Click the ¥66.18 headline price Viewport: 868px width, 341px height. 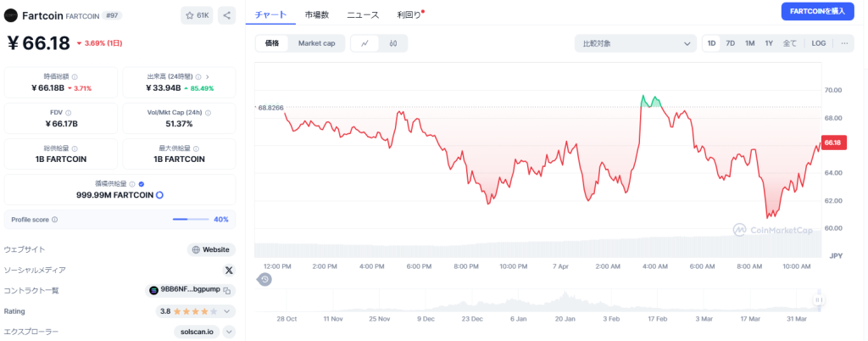click(39, 43)
